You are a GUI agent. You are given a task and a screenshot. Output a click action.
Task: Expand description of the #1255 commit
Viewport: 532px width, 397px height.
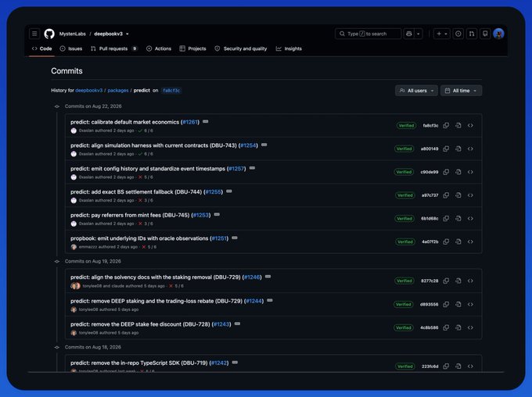point(229,191)
